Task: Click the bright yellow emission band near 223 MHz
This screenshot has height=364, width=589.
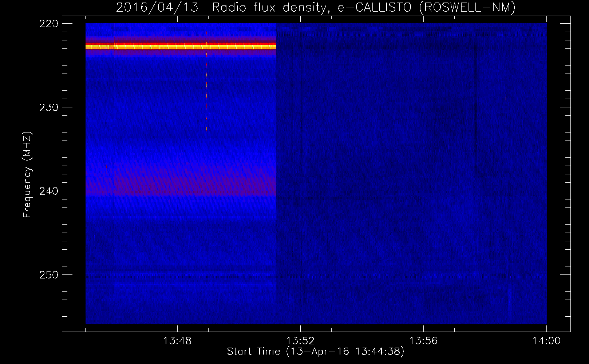Action: [x=181, y=46]
